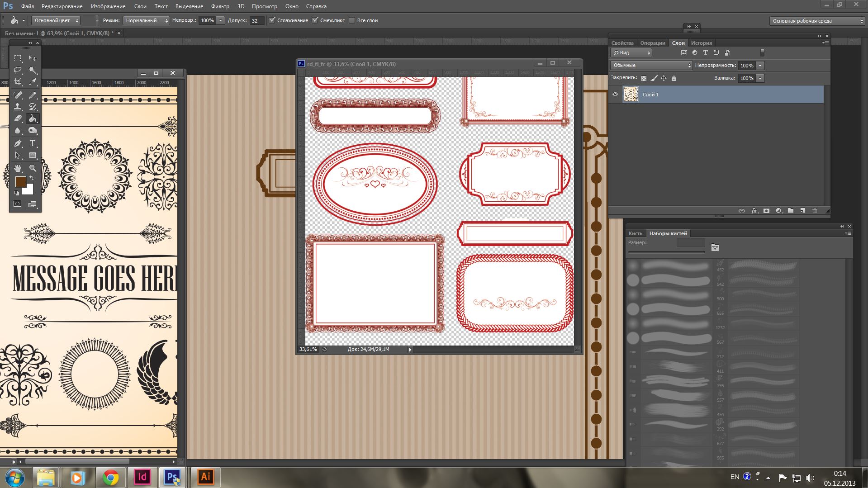The width and height of the screenshot is (868, 488).
Task: Open the Режим blending mode dropdown
Action: point(147,20)
